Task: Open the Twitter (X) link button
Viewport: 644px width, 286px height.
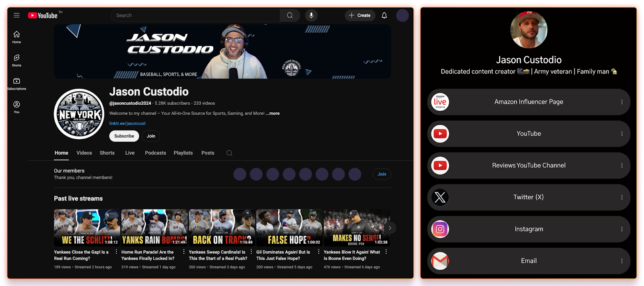Action: point(529,197)
